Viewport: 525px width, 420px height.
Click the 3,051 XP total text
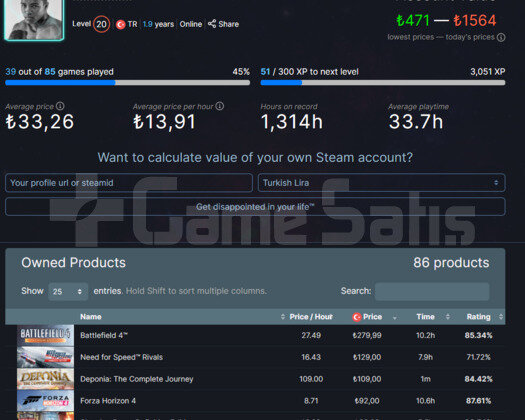coord(488,72)
